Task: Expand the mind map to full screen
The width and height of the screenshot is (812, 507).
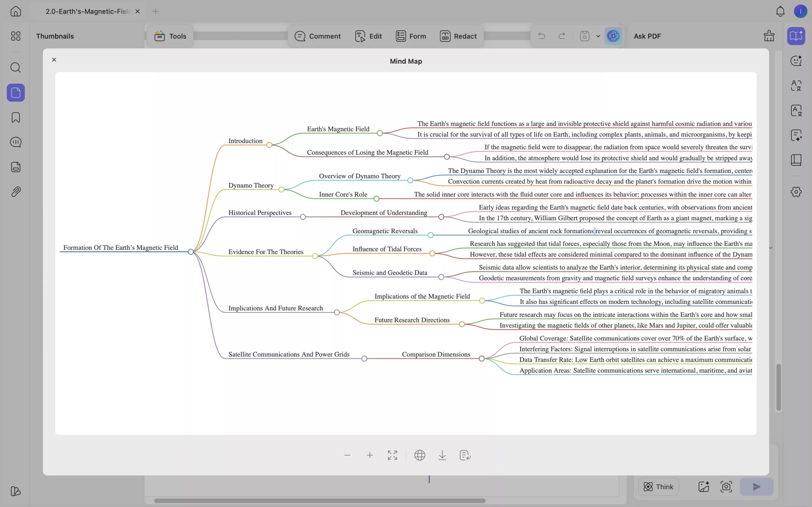Action: (392, 455)
